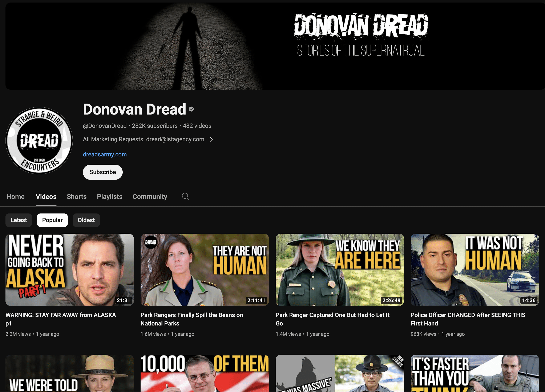The image size is (545, 392).
Task: Go to the Playlists tab
Action: tap(110, 197)
